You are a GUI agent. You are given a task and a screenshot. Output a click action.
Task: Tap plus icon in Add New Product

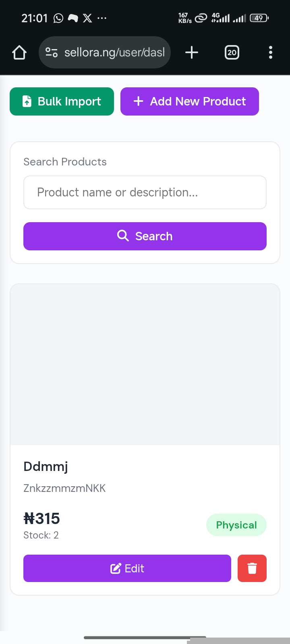pyautogui.click(x=138, y=101)
